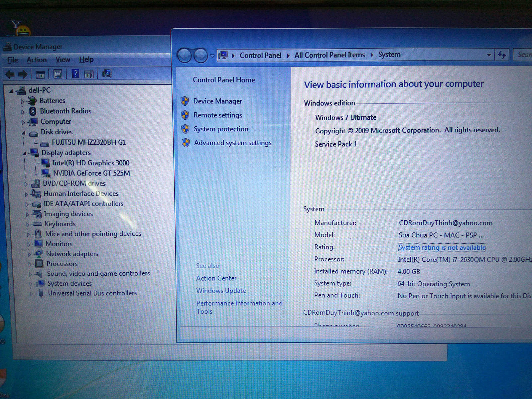Expand the Network adapters node
The image size is (532, 399).
[x=29, y=255]
